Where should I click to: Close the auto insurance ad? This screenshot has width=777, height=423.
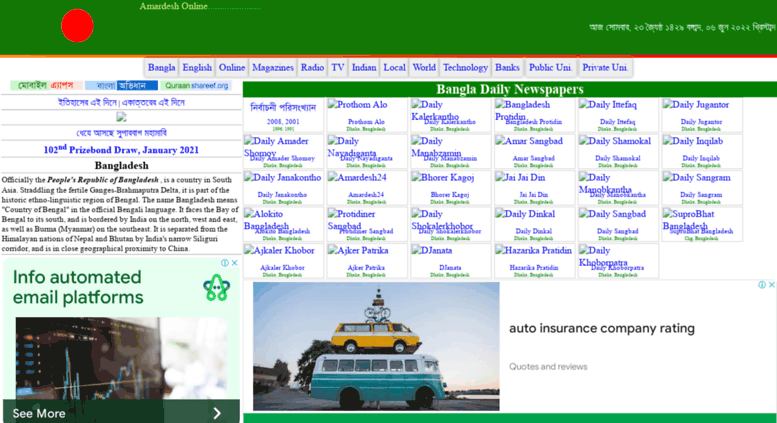pos(770,286)
